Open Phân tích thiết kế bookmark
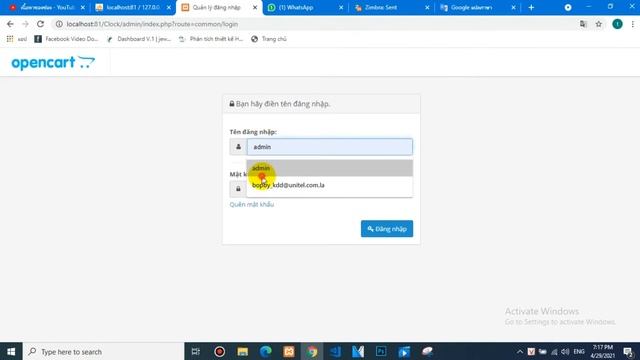Screen dimensions: 640x360 click(x=211, y=39)
